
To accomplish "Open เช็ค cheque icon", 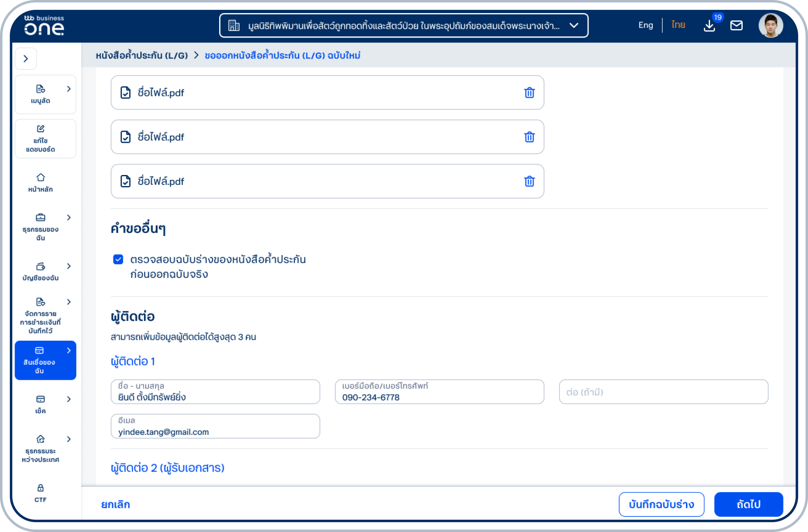I will point(40,399).
